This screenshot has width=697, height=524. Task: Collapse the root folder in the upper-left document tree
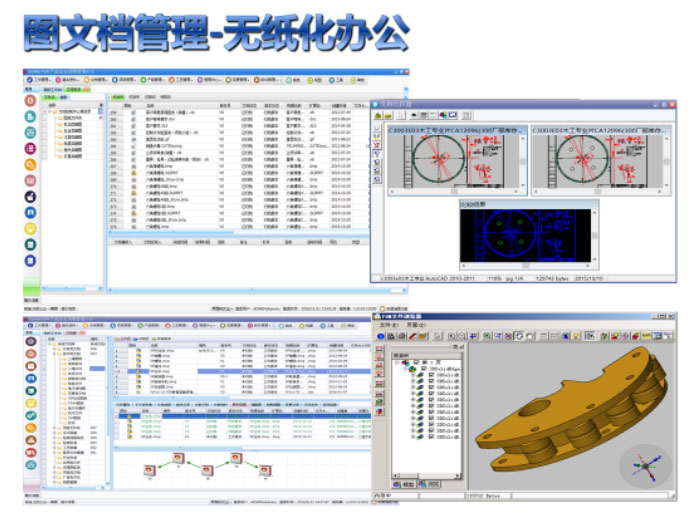[x=47, y=111]
